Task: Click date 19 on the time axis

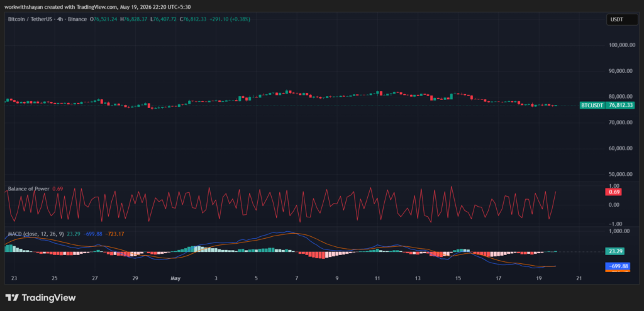Action: click(x=538, y=278)
